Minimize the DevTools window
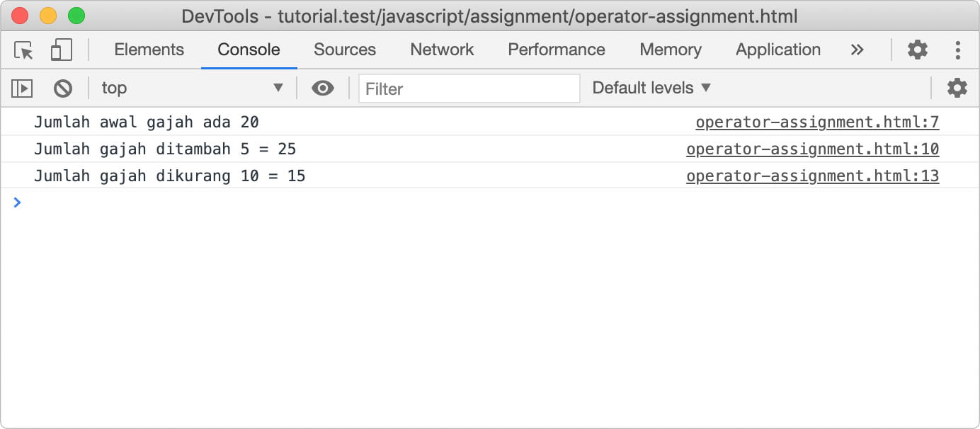Viewport: 980px width, 429px height. (x=47, y=14)
